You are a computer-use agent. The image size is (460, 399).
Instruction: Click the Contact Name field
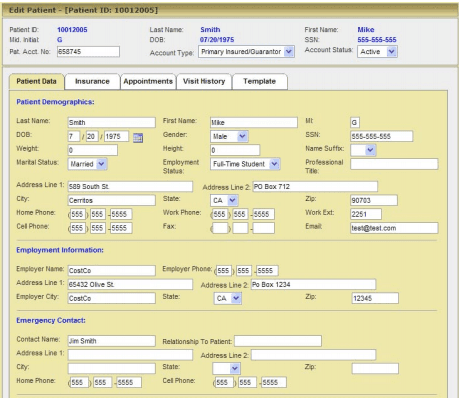click(111, 341)
